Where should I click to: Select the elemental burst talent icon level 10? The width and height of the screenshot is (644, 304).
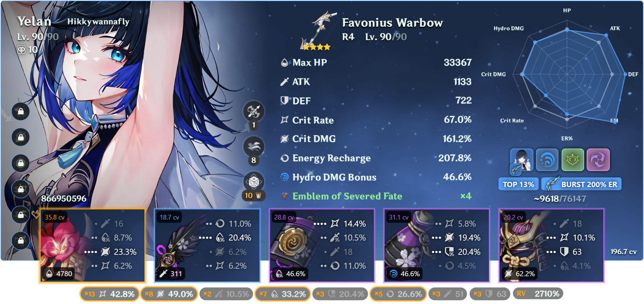254,182
